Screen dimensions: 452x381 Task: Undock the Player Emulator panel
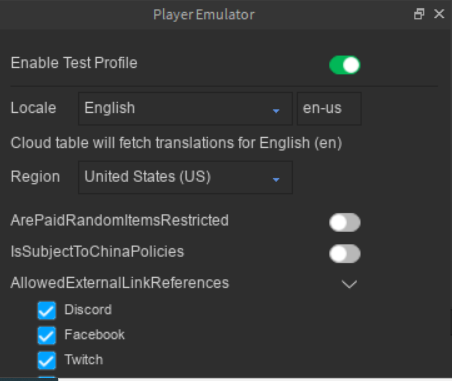pyautogui.click(x=419, y=14)
